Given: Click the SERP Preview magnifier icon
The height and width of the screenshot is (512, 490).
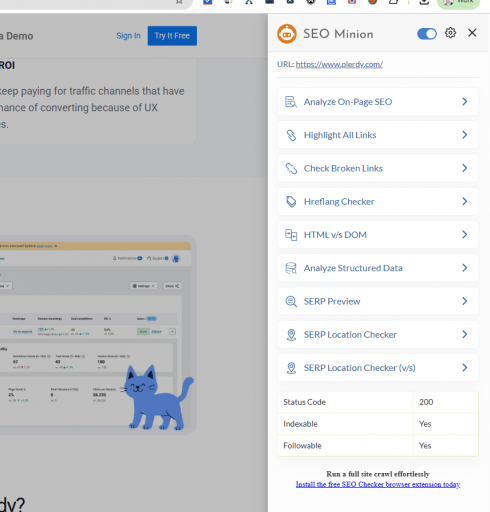Looking at the screenshot, I should coord(291,301).
